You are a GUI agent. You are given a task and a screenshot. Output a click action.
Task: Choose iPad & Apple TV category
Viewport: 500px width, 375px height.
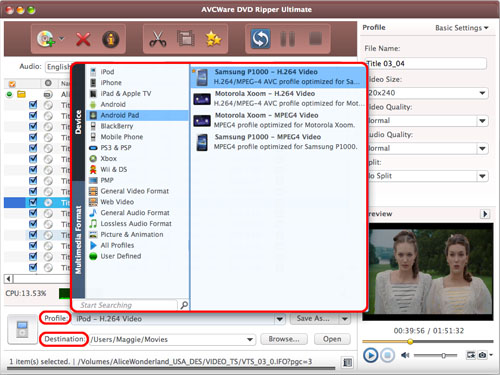(137, 94)
